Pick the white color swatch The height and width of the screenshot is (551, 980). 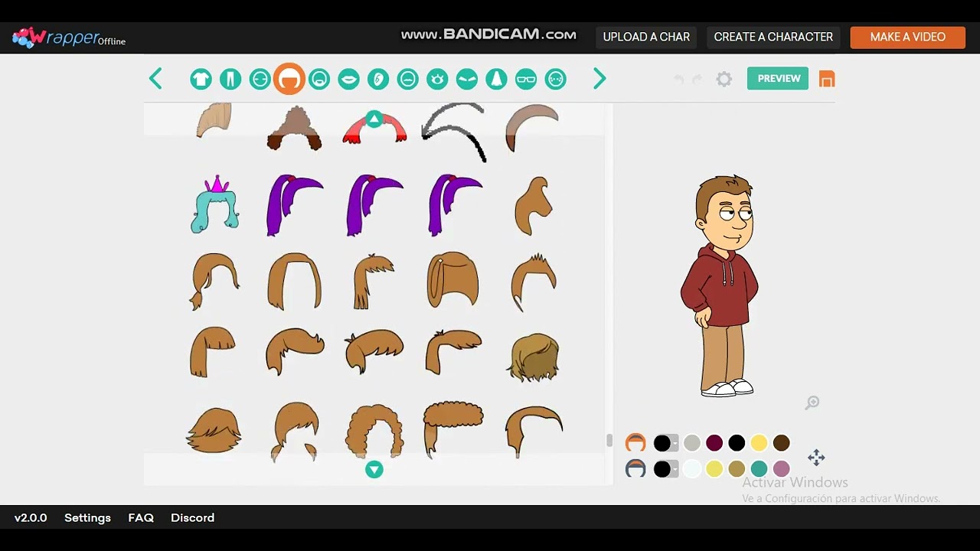tap(692, 469)
